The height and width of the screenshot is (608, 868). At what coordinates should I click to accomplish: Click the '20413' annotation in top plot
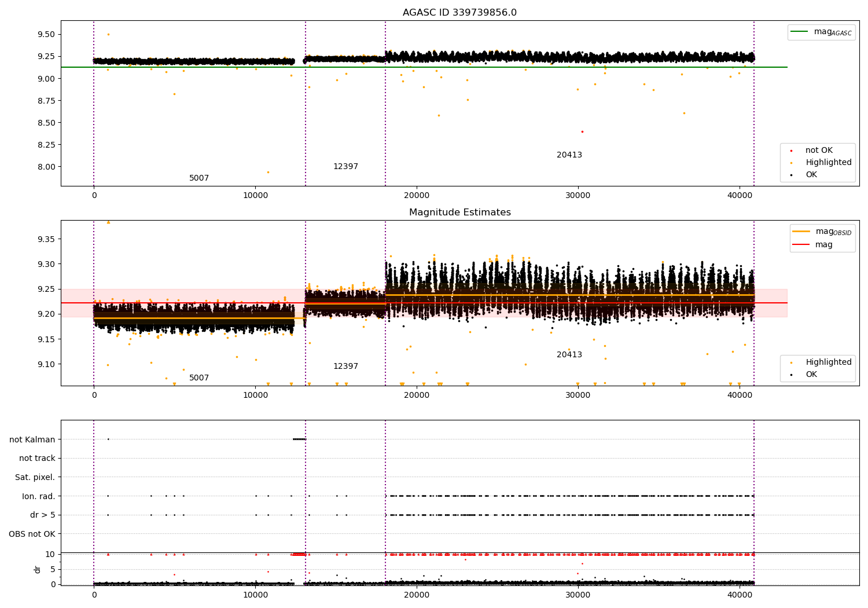click(x=569, y=155)
